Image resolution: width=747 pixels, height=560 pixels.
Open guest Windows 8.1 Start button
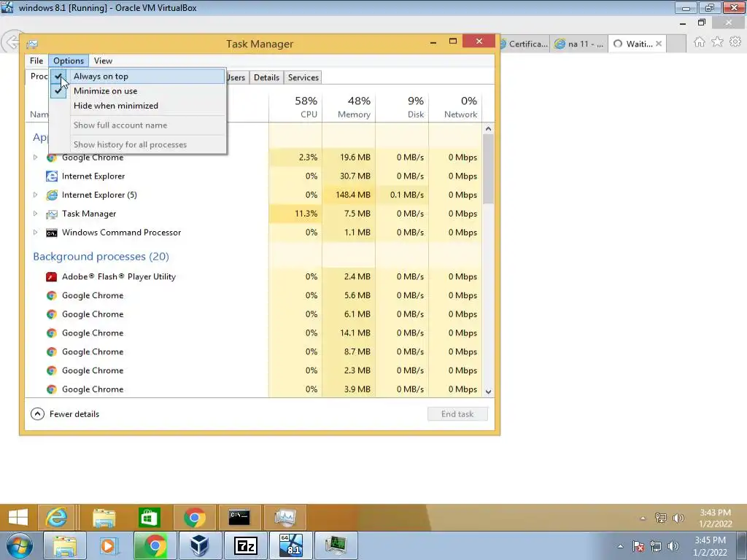click(x=18, y=517)
